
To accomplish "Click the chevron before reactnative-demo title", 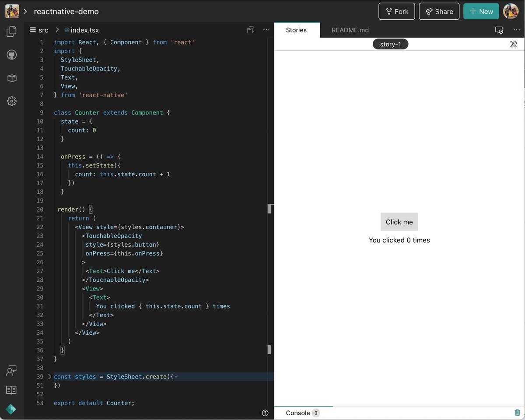I will (25, 11).
